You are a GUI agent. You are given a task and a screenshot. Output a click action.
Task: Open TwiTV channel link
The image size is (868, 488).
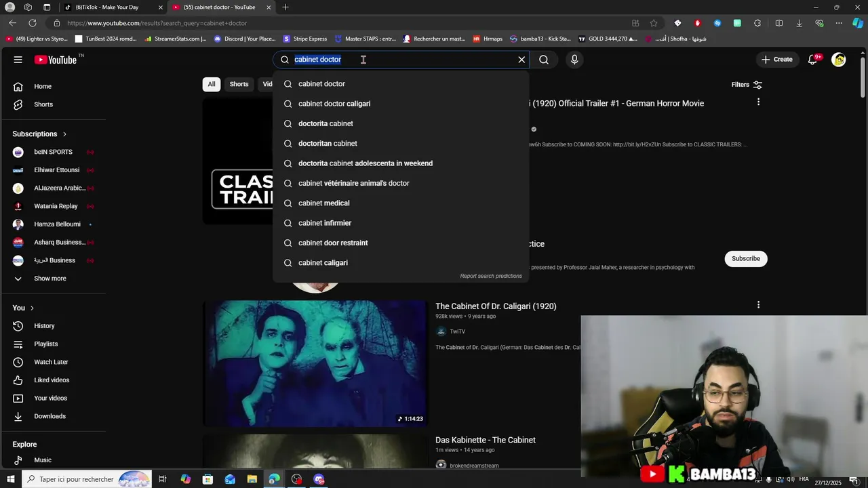click(x=458, y=331)
